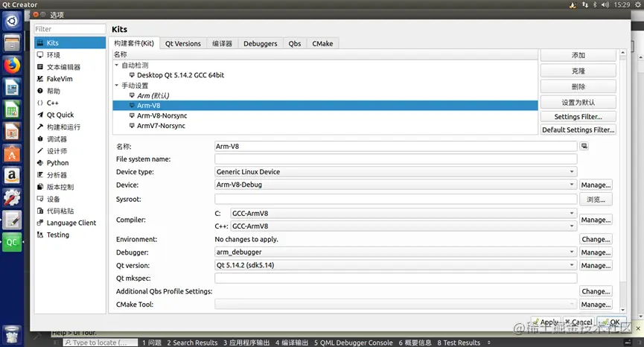644x347 pixels.
Task: Open CMake Tool dropdown
Action: pos(395,305)
